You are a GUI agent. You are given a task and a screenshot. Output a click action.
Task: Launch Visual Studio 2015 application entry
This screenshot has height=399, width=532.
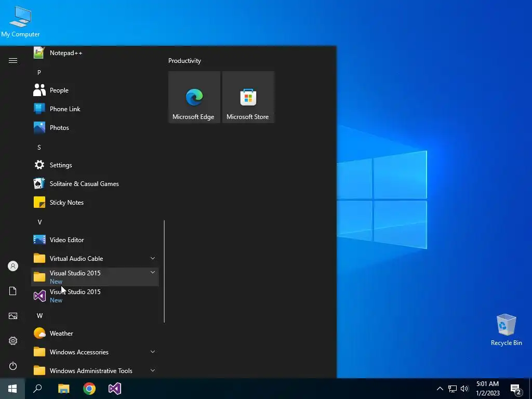(x=95, y=296)
